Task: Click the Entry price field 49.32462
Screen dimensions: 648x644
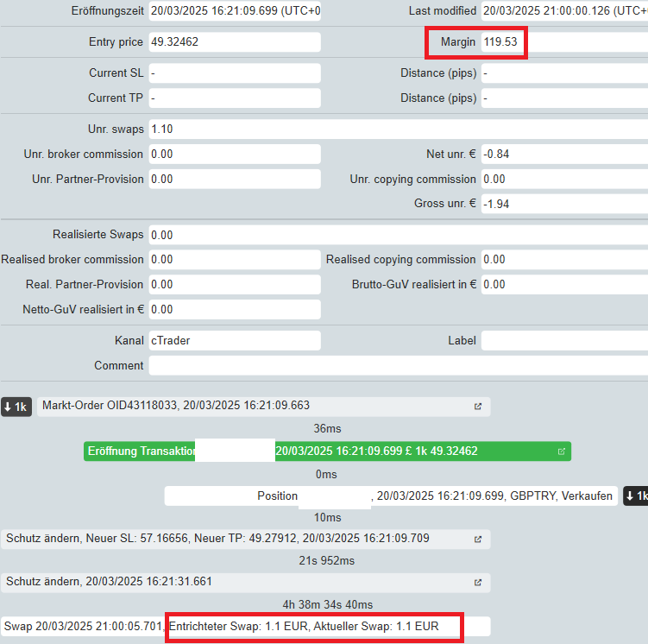Action: click(235, 42)
